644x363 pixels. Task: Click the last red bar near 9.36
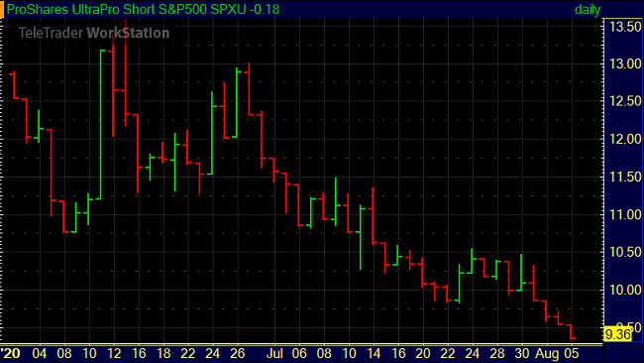click(x=572, y=331)
